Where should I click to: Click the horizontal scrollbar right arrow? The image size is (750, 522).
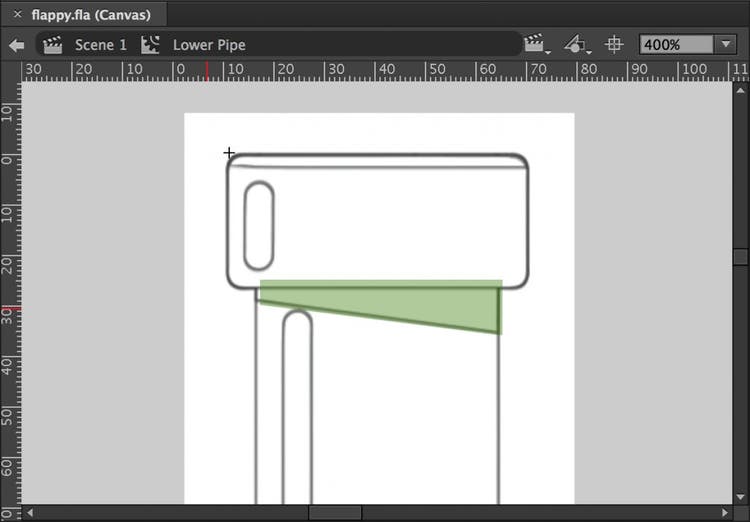pyautogui.click(x=726, y=513)
